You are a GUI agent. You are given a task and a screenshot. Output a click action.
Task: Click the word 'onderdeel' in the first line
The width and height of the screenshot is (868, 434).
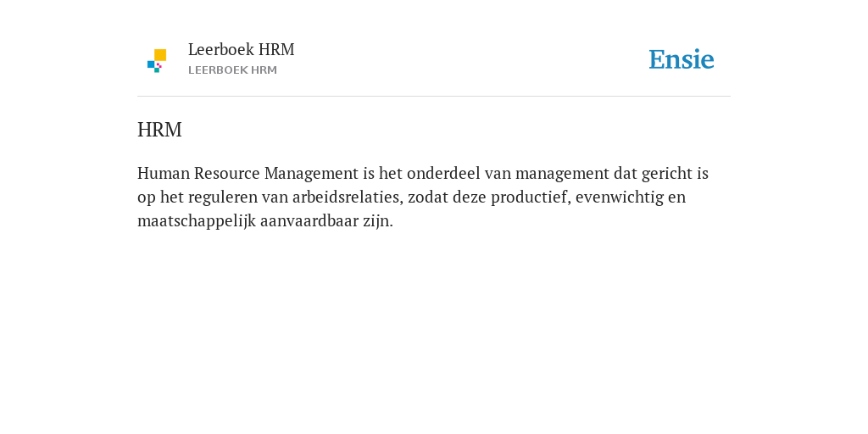443,174
